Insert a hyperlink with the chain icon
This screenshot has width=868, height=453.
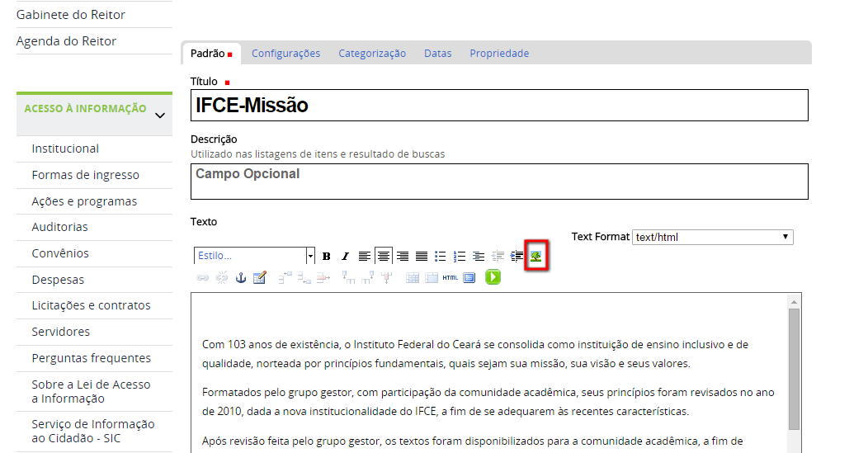tap(203, 277)
